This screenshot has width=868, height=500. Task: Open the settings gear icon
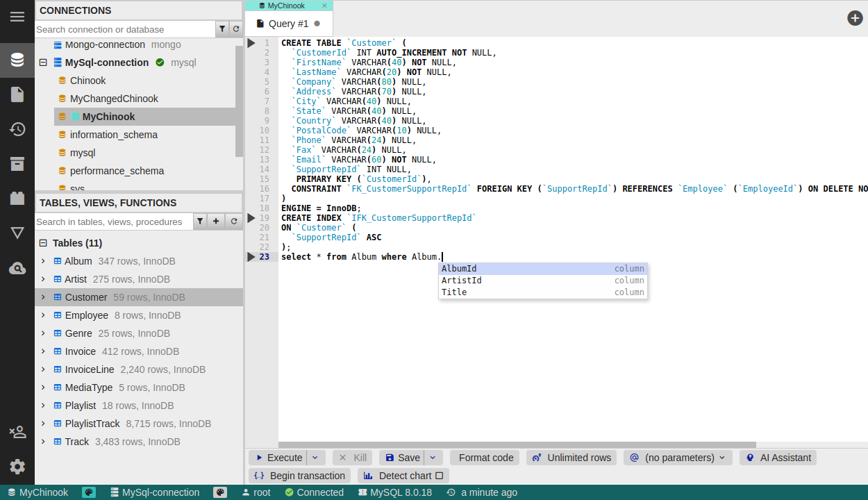(17, 467)
